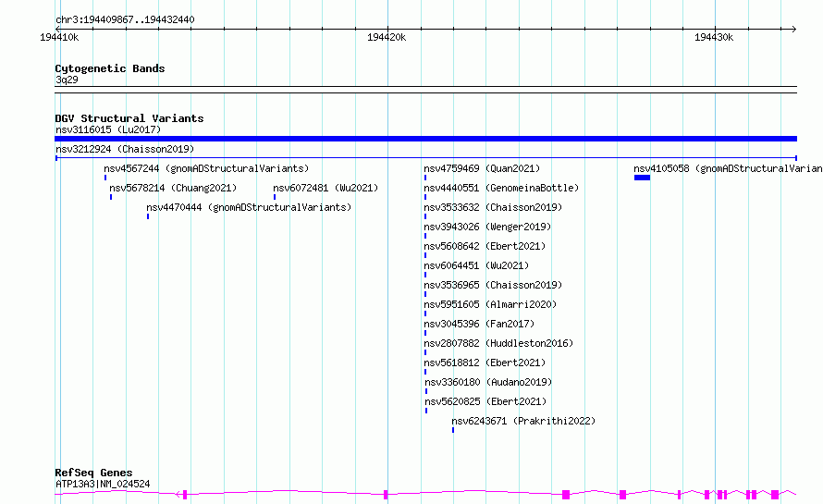Click nsv3045396 (Fan2017) variant label
The image size is (823, 504).
pyautogui.click(x=479, y=324)
